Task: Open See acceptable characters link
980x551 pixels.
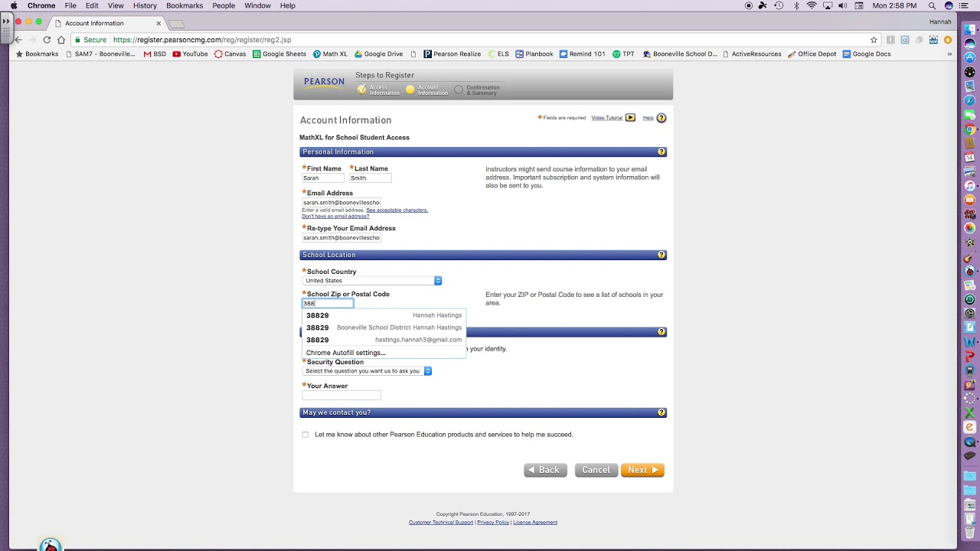Action: (397, 210)
